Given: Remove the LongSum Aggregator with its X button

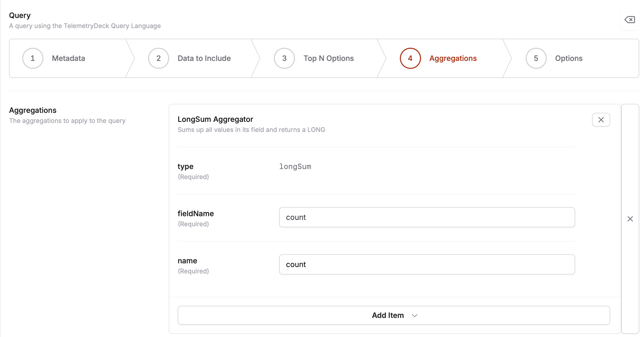Looking at the screenshot, I should click(601, 120).
